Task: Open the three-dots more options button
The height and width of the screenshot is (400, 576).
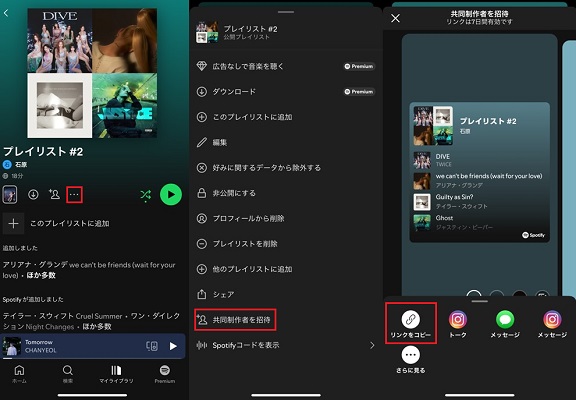Action: point(74,194)
